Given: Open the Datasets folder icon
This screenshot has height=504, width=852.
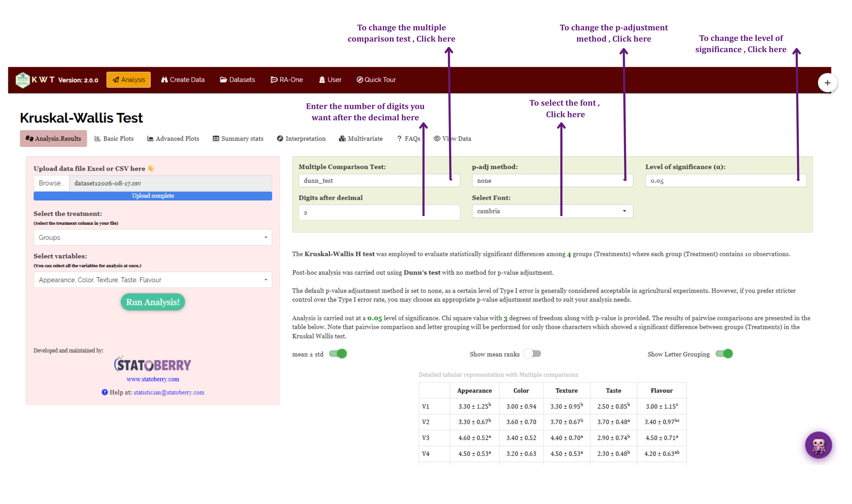Looking at the screenshot, I should click(x=223, y=80).
